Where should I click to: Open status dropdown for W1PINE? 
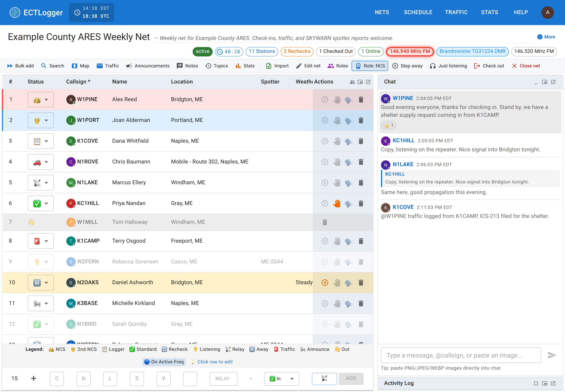click(x=41, y=100)
